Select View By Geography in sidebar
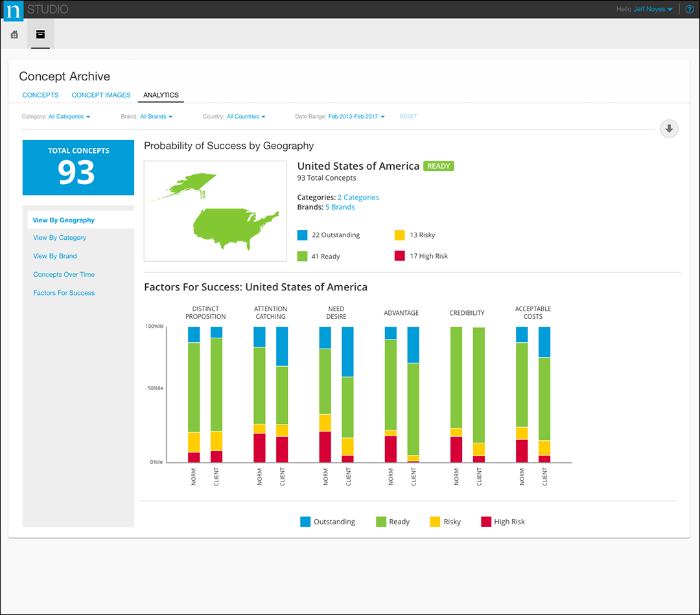Screen dimensions: 700x615 [x=81, y=220]
